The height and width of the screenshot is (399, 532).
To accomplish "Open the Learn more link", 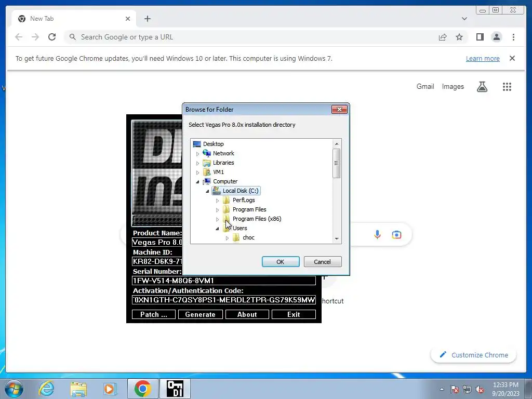I will click(483, 58).
